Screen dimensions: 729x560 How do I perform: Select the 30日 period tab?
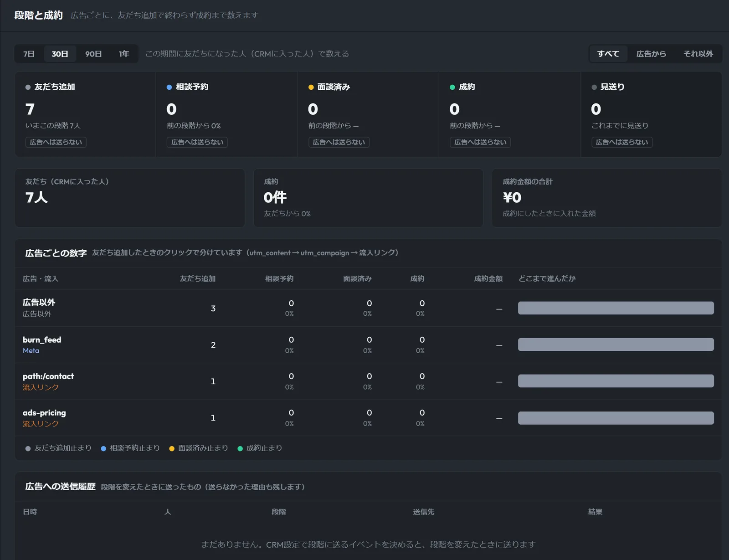[60, 54]
